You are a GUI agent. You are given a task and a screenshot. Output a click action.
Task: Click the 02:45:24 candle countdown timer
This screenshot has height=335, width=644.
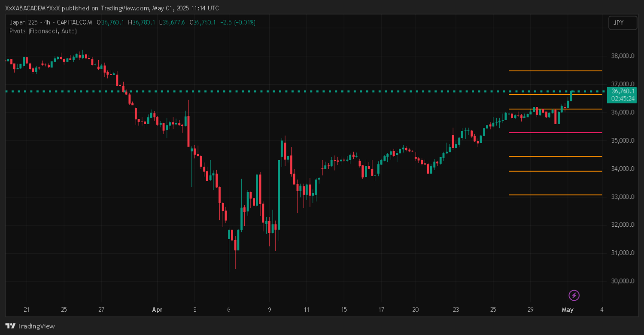point(622,98)
